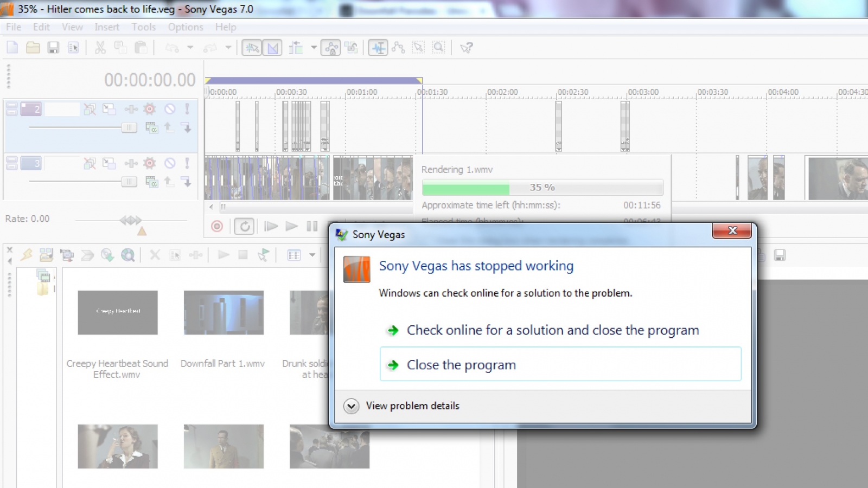Click the track 2 level slider handle
Viewport: 868px width, 488px height.
click(129, 127)
